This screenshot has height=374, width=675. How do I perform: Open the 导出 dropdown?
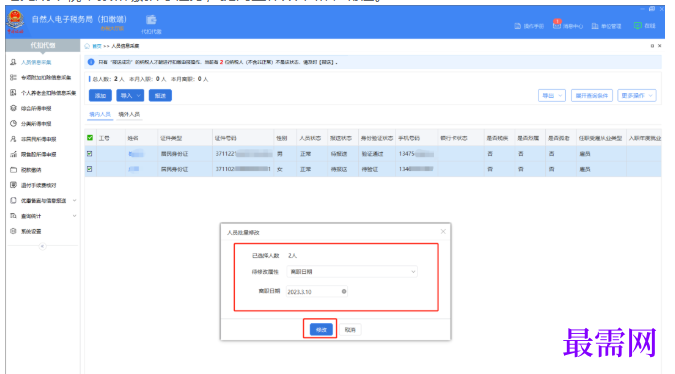point(552,96)
